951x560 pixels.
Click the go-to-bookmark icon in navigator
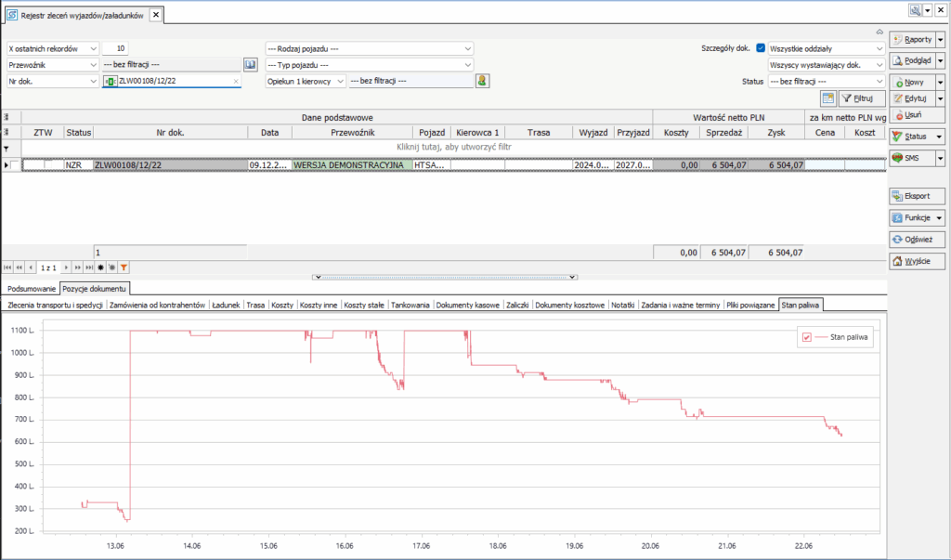[x=112, y=267]
